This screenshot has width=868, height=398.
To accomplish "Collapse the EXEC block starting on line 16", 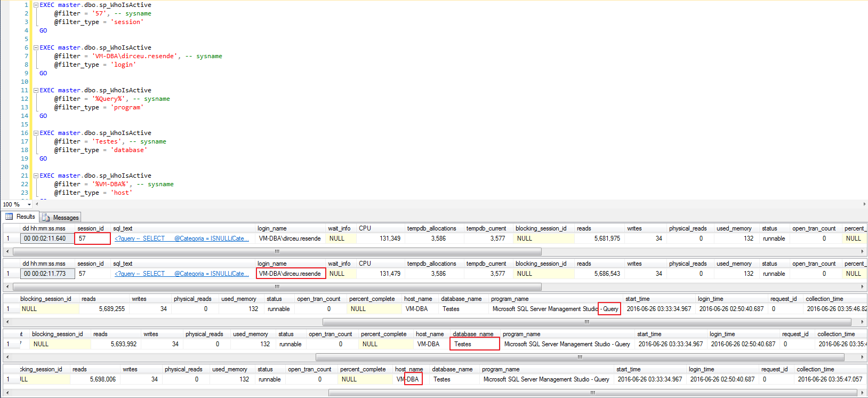I will (x=36, y=133).
